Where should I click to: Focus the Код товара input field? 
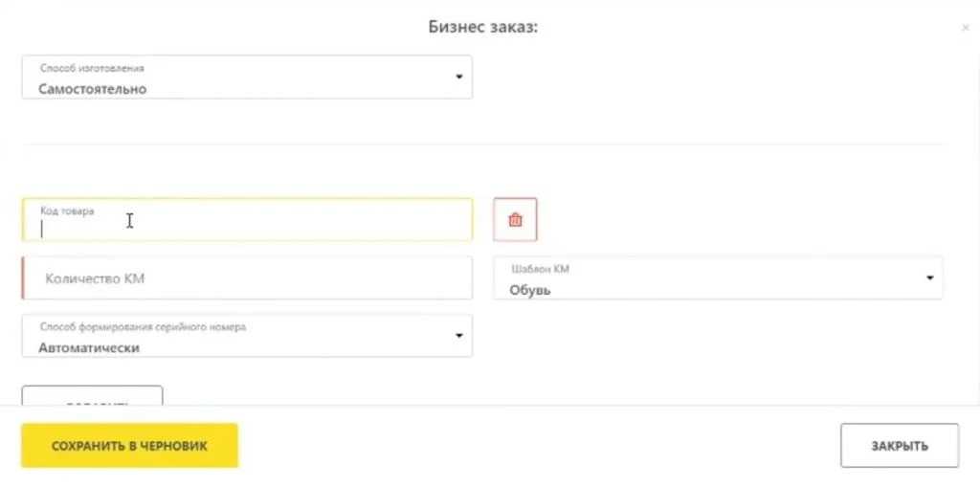pyautogui.click(x=246, y=228)
